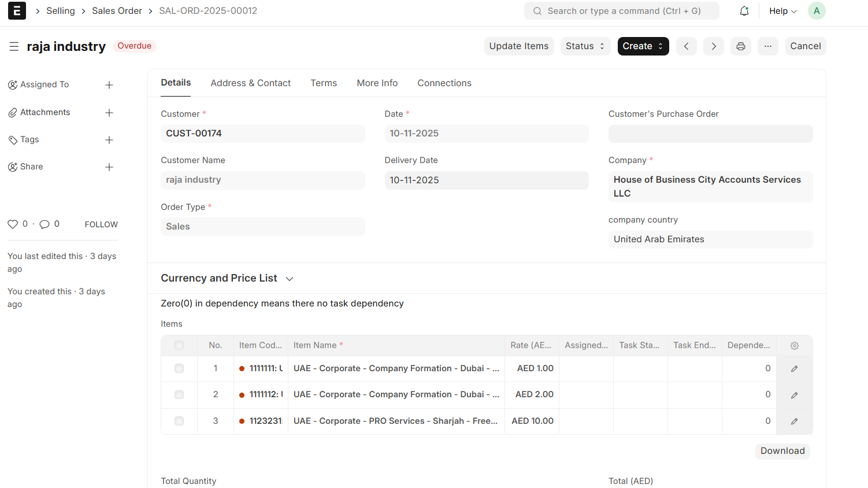This screenshot has height=488, width=868.
Task: Click the Update Items button
Action: (518, 46)
